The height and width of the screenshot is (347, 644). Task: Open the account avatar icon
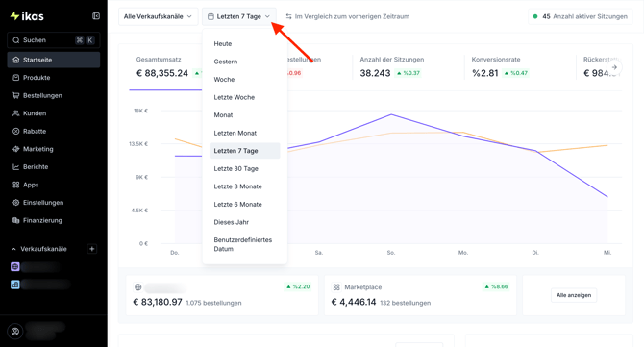tap(15, 332)
